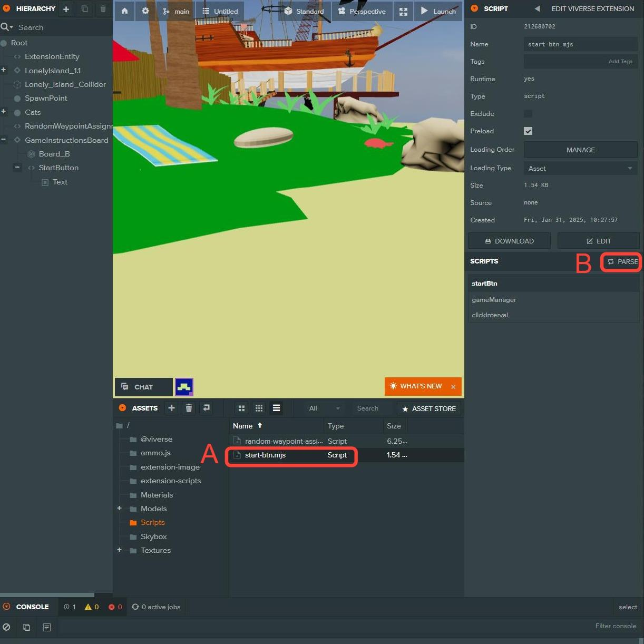
Task: Switch assets to large grid view
Action: [x=241, y=408]
